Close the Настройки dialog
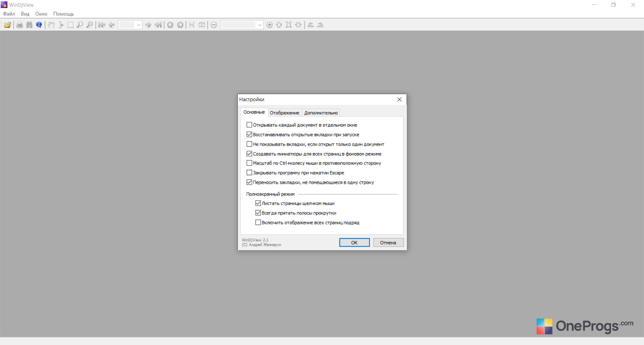Image resolution: width=644 pixels, height=345 pixels. [399, 99]
